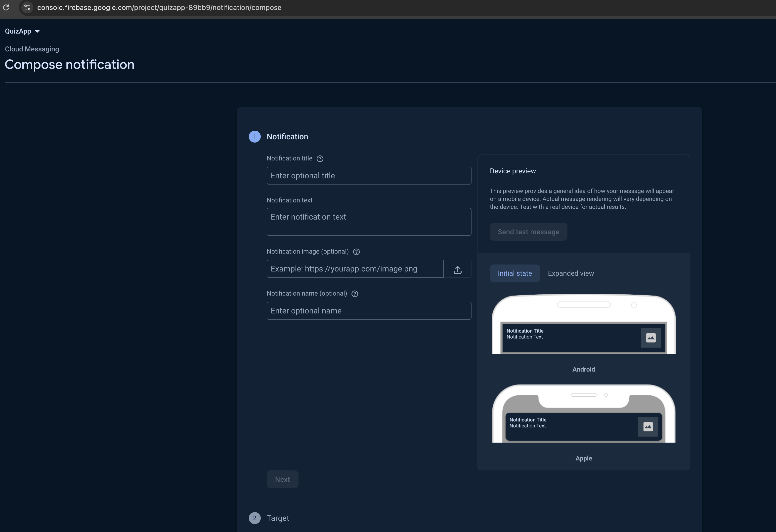Open the QuizApp project dropdown
This screenshot has height=532, width=776.
pos(22,31)
